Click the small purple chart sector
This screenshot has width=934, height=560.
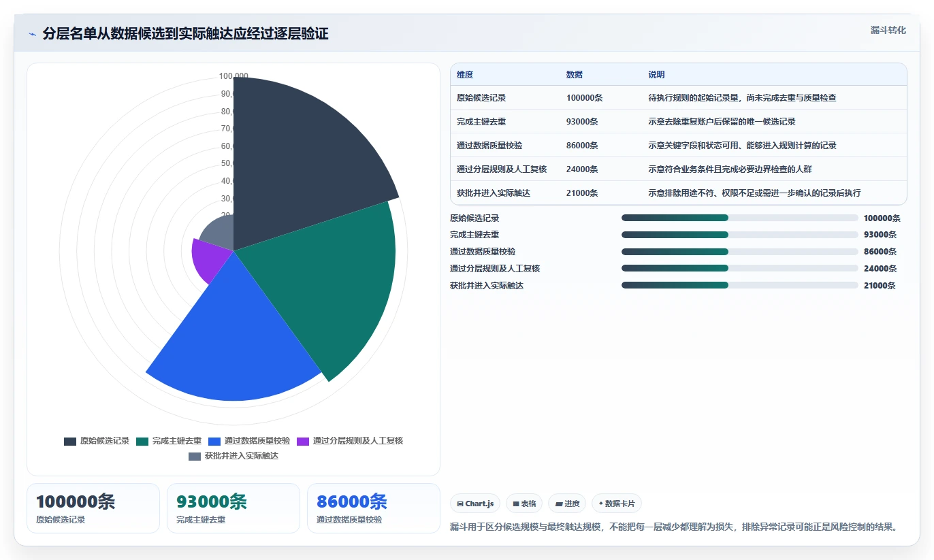pos(208,259)
